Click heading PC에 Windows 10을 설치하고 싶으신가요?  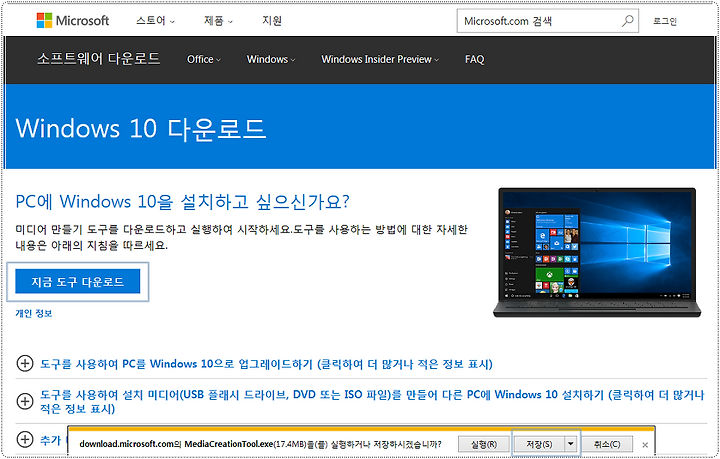[x=182, y=202]
